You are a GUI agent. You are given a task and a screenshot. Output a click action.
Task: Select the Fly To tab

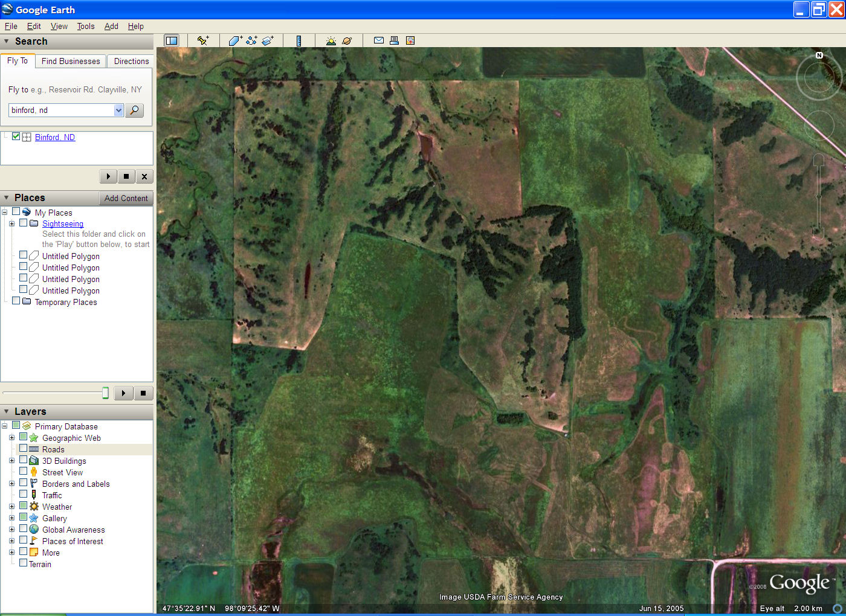[x=18, y=60]
